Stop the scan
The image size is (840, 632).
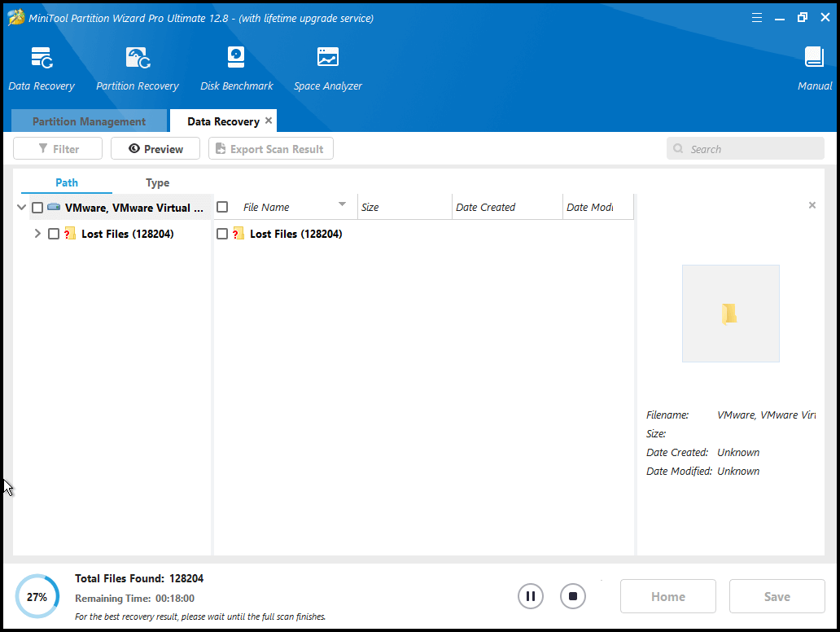coord(573,596)
